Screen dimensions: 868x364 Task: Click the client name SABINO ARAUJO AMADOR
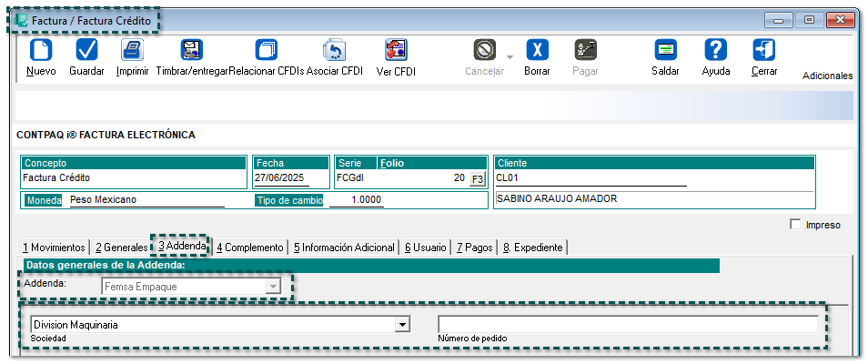point(557,199)
